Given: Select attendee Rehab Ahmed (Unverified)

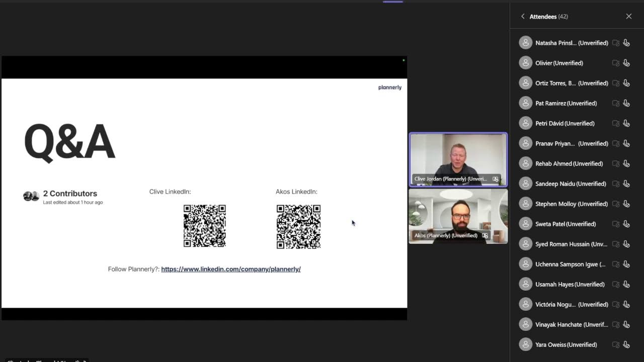Looking at the screenshot, I should pos(574,163).
